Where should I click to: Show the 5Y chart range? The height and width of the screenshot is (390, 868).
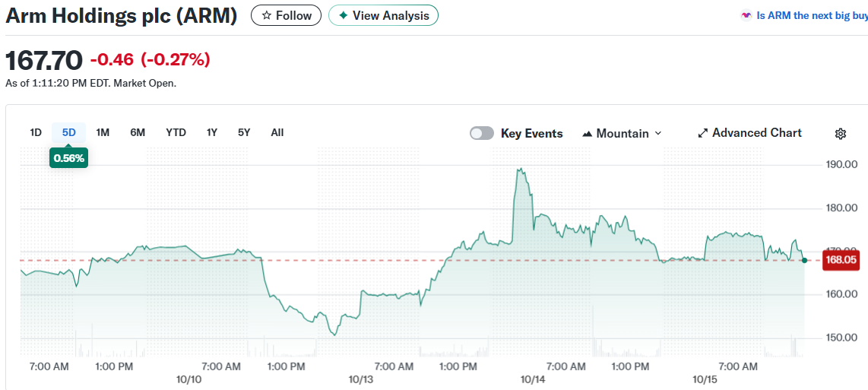244,132
